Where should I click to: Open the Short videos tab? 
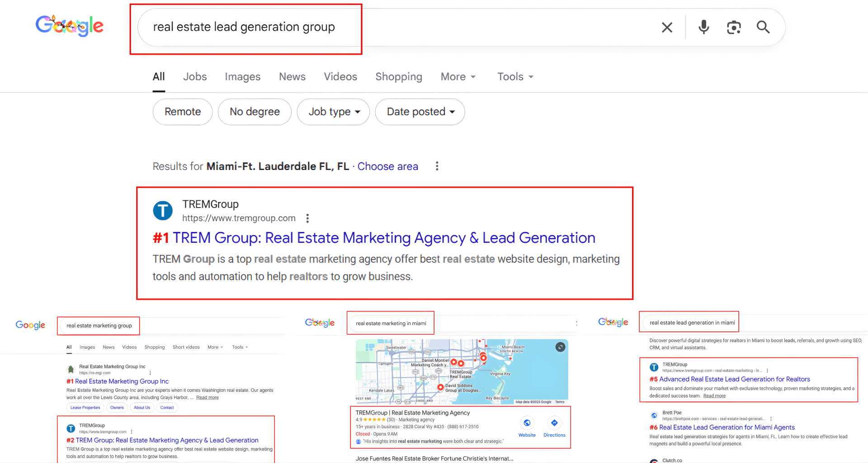186,347
